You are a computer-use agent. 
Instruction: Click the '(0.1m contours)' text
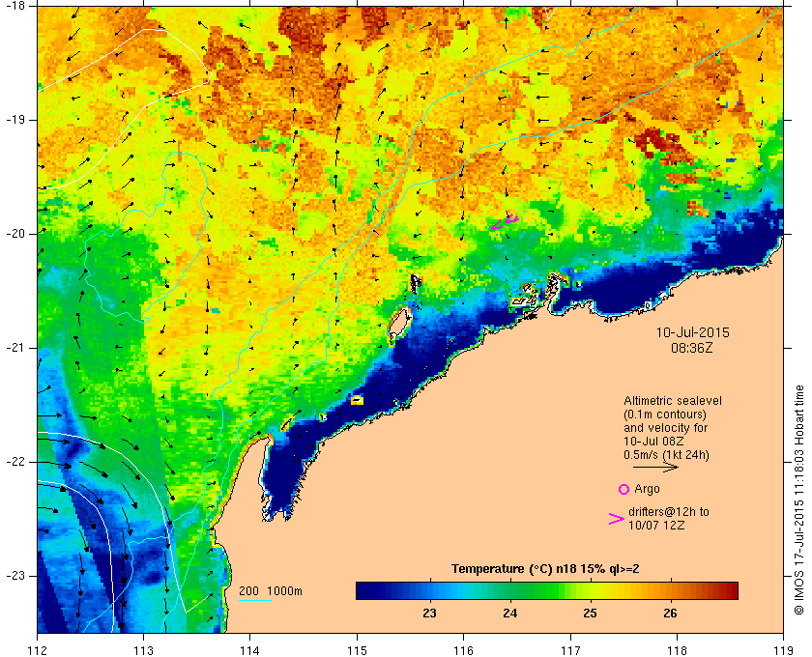coord(665,414)
